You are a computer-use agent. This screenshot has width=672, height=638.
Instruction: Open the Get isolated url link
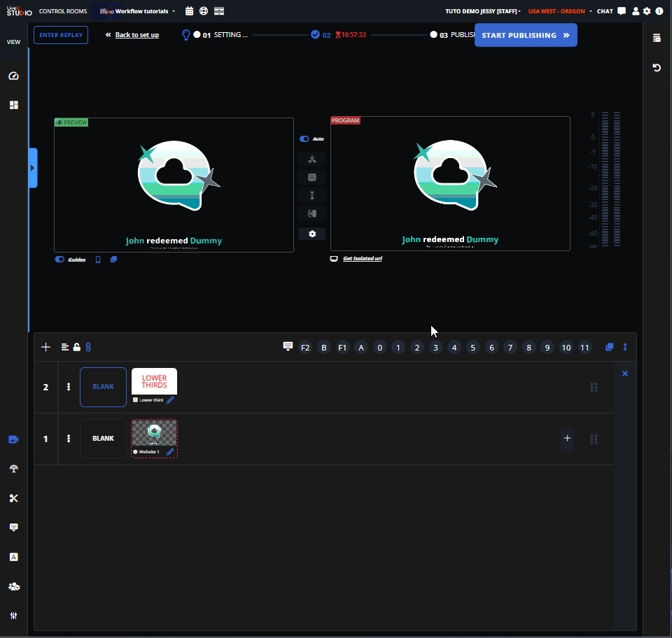[363, 259]
